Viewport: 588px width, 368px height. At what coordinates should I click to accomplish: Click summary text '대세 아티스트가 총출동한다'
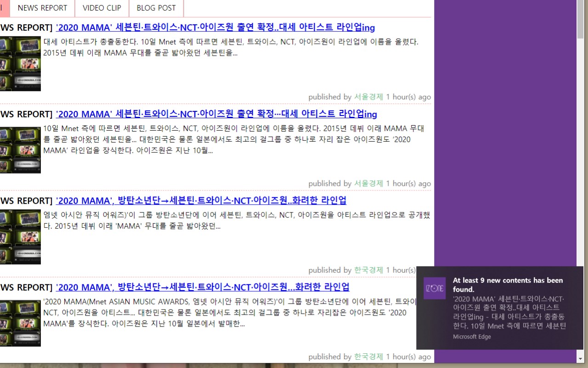[90, 42]
